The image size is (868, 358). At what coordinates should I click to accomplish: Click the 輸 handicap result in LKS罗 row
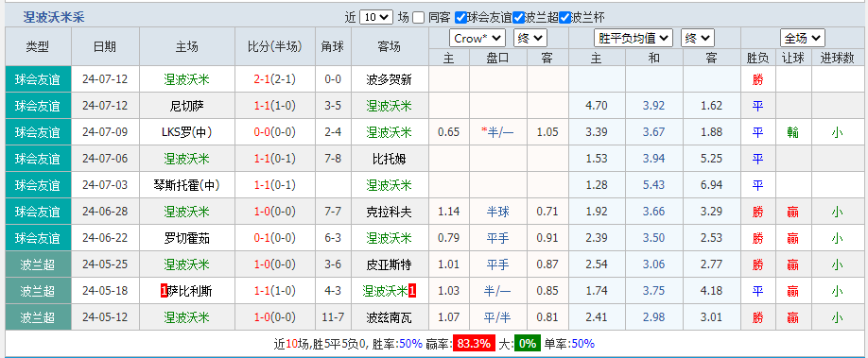[792, 132]
